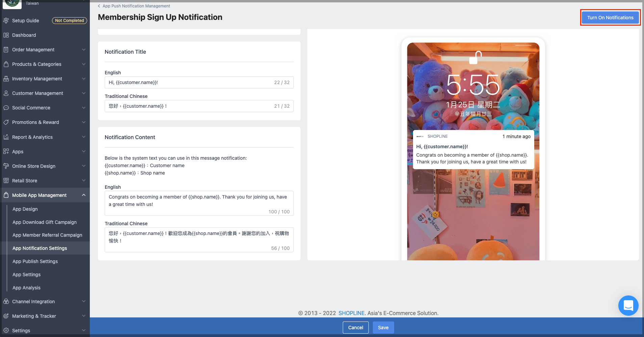Click the Report & Analytics chart icon
The image size is (644, 337).
[6, 137]
